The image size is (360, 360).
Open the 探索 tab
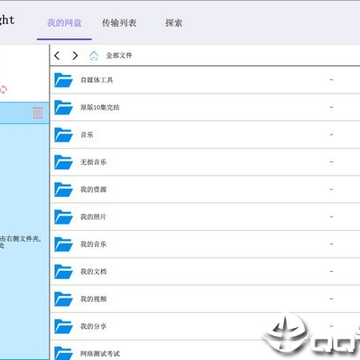[174, 23]
